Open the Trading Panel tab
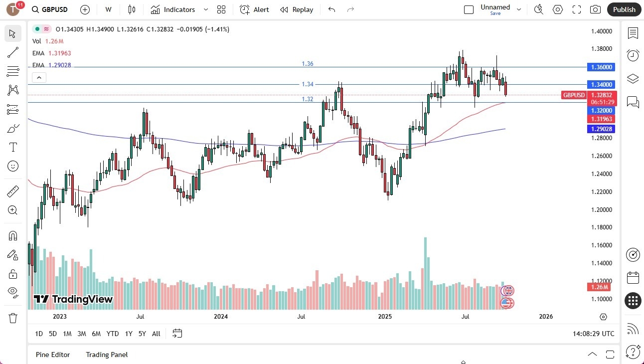The width and height of the screenshot is (644, 364). [x=106, y=355]
